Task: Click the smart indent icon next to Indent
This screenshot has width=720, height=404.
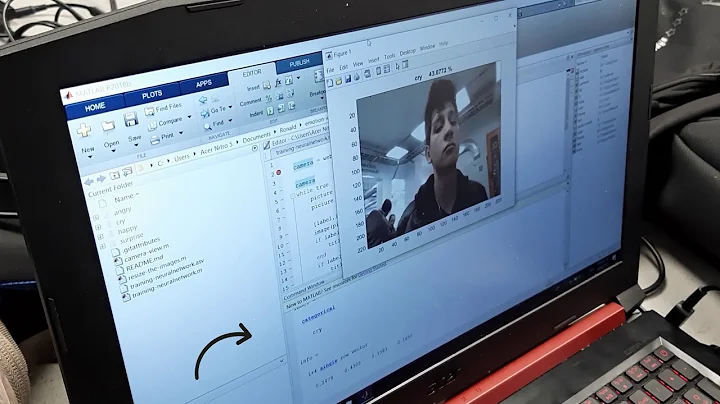Action: 270,111
